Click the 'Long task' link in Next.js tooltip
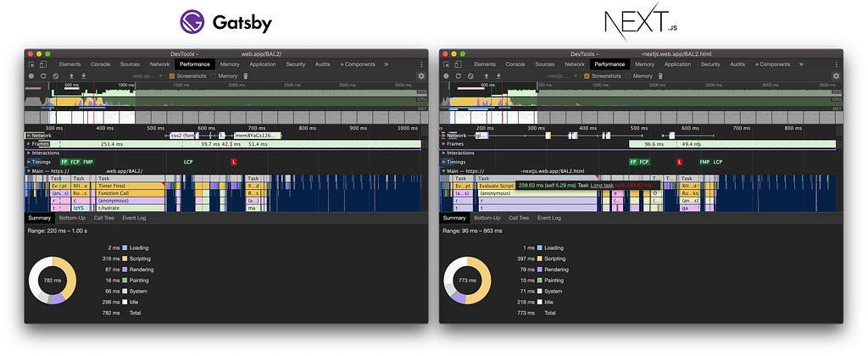The height and width of the screenshot is (356, 868). tap(602, 186)
